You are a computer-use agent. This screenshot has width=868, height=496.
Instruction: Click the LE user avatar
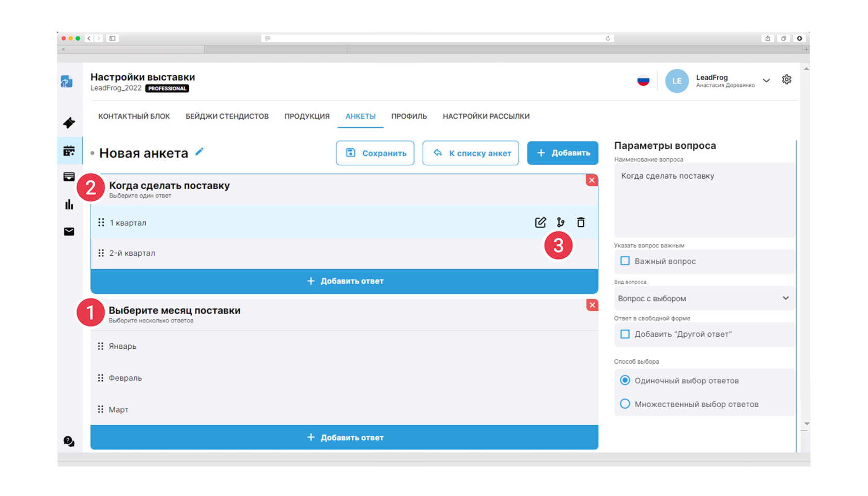point(677,81)
